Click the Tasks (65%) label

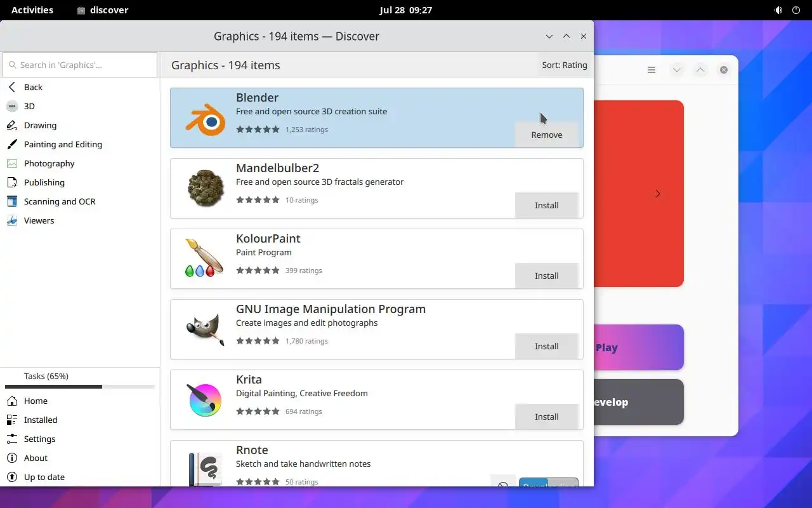click(46, 376)
